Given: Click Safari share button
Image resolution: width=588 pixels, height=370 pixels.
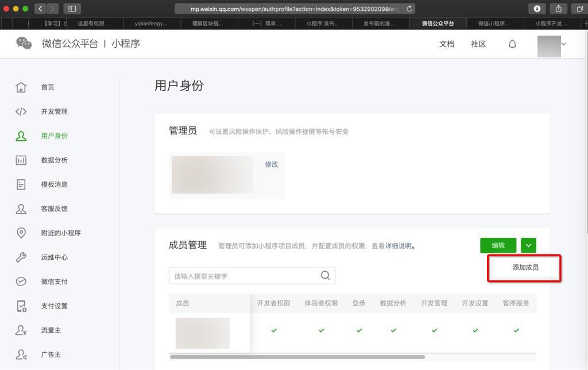Looking at the screenshot, I should tap(558, 9).
